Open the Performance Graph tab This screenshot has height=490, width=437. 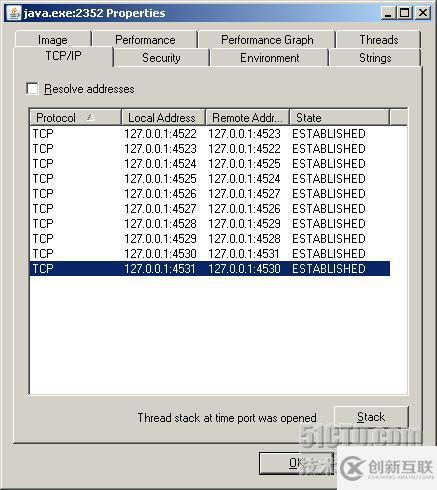click(x=267, y=40)
